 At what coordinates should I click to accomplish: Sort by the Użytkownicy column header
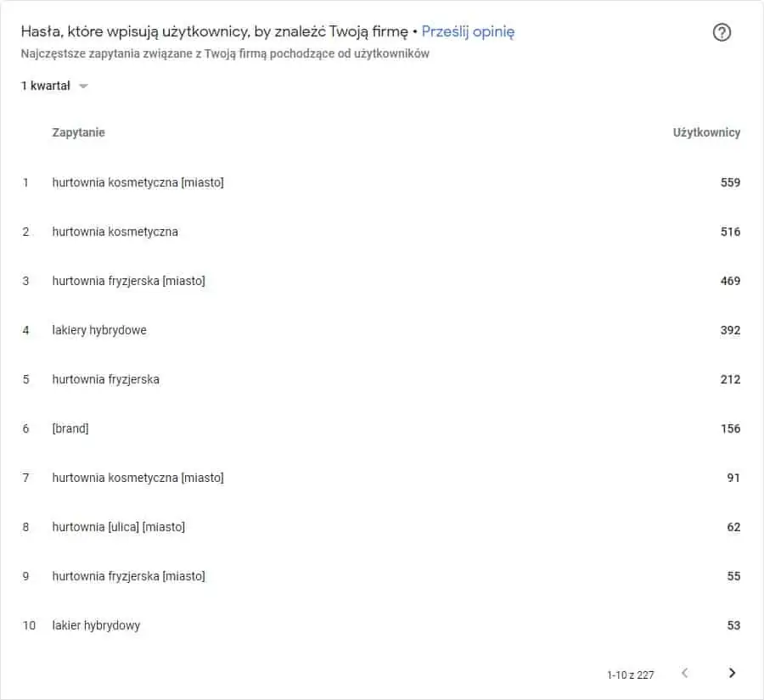click(706, 132)
